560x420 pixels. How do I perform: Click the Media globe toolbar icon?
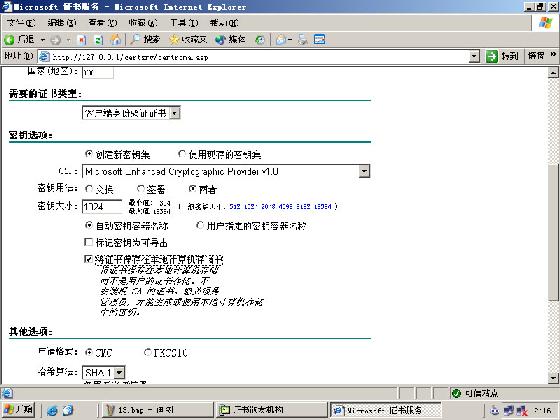(220, 40)
